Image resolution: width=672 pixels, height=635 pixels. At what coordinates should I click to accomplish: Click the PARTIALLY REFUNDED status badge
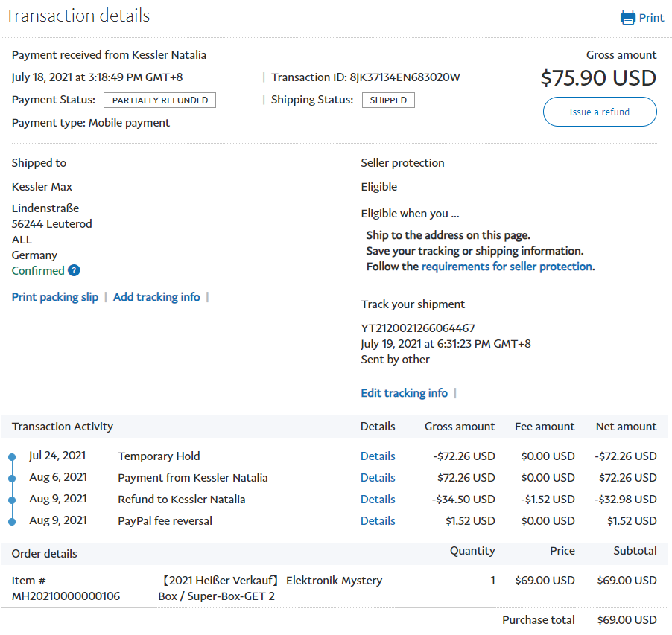[x=159, y=100]
